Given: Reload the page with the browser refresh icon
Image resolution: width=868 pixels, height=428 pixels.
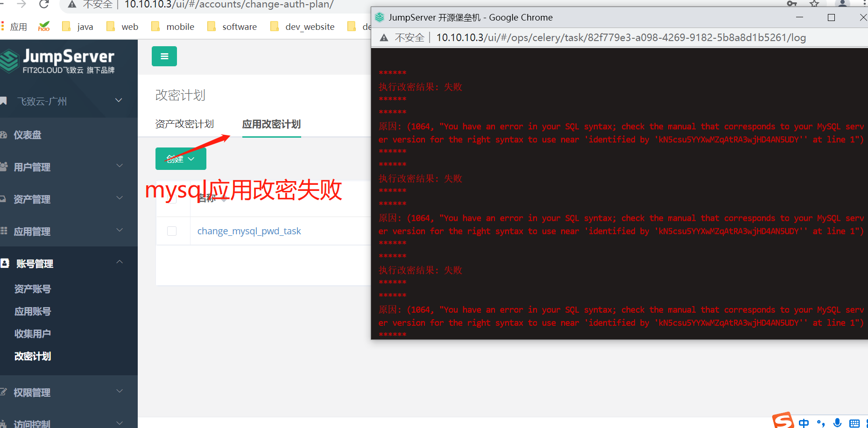Looking at the screenshot, I should (44, 5).
